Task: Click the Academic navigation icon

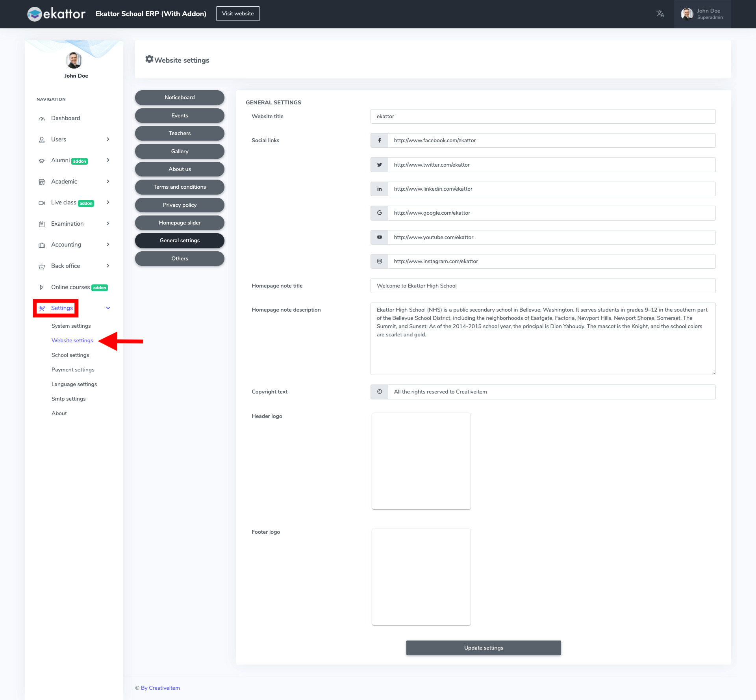Action: [x=41, y=182]
